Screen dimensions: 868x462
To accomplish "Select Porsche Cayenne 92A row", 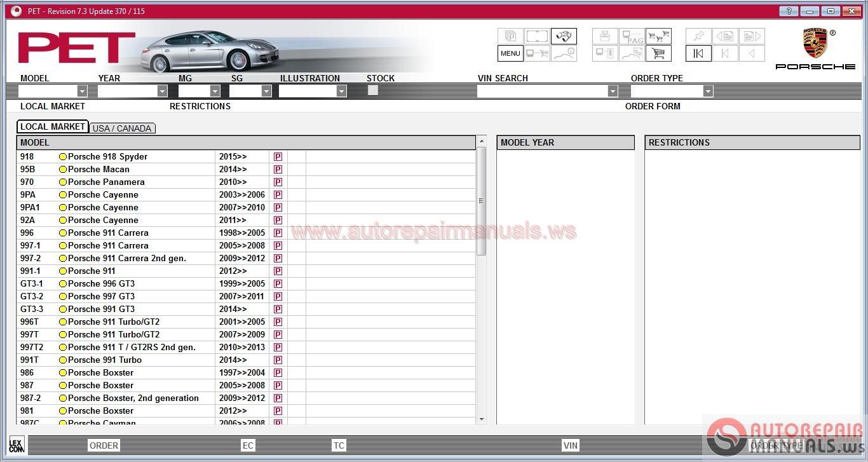I will tap(246, 220).
